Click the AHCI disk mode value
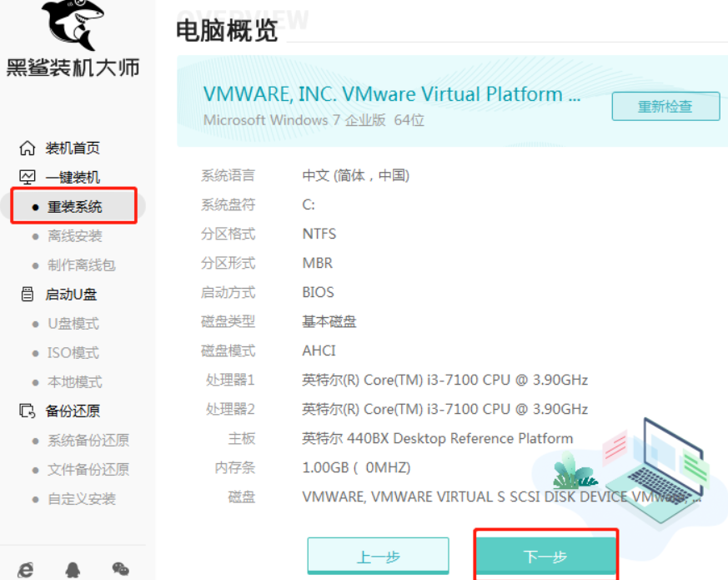 [x=319, y=351]
